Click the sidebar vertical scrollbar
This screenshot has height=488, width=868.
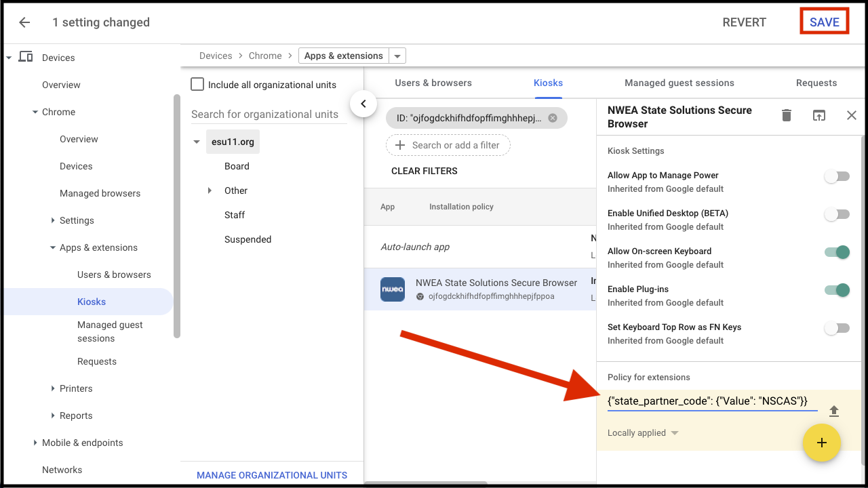pos(177,216)
